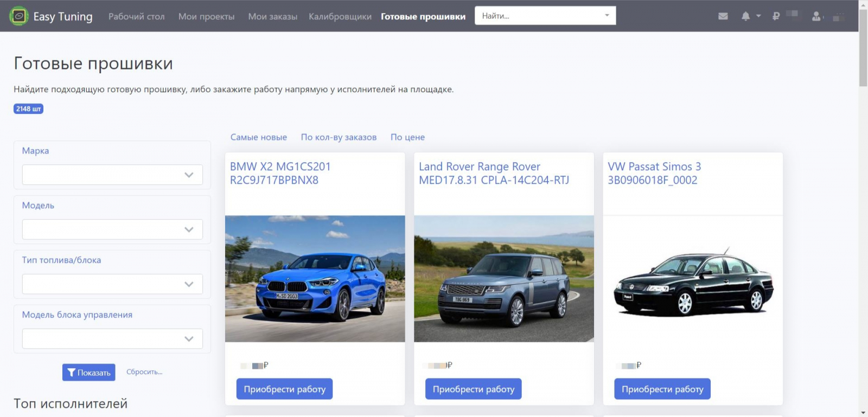This screenshot has width=868, height=417.
Task: Open Land Rover Range Rover MED17.8.31 title link
Action: [494, 174]
